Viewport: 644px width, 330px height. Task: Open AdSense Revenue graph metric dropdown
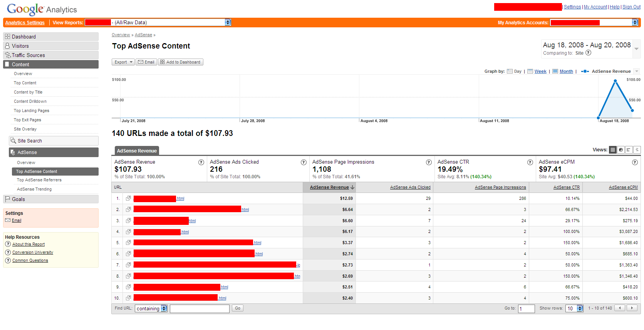point(636,71)
